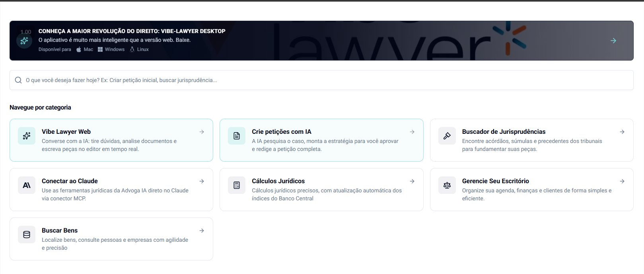This screenshot has width=644, height=274.
Task: Click the description 'Converse com a IA: tire dúvidas'
Action: pos(109,145)
